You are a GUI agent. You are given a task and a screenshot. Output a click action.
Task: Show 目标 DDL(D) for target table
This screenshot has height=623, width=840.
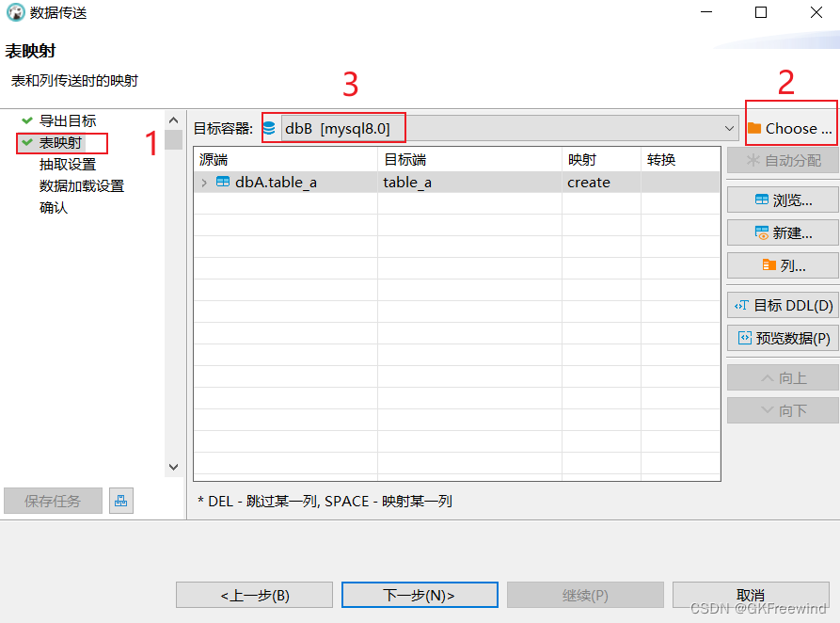[783, 305]
